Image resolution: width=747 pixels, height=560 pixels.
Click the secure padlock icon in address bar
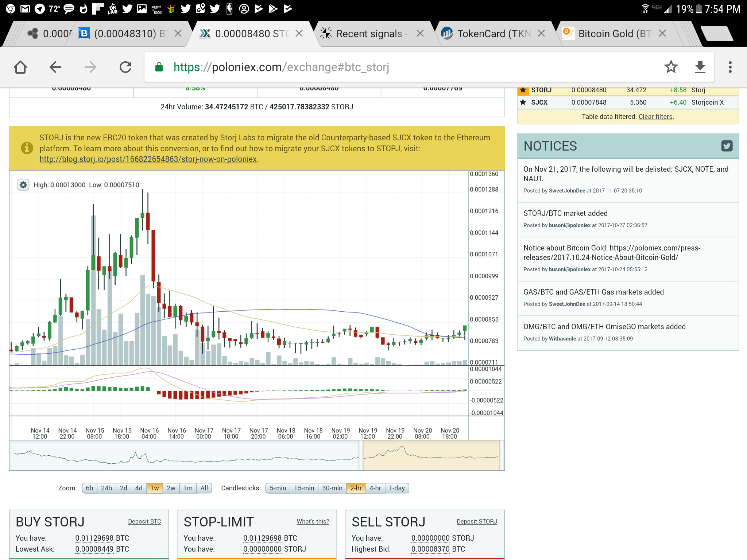[x=159, y=67]
